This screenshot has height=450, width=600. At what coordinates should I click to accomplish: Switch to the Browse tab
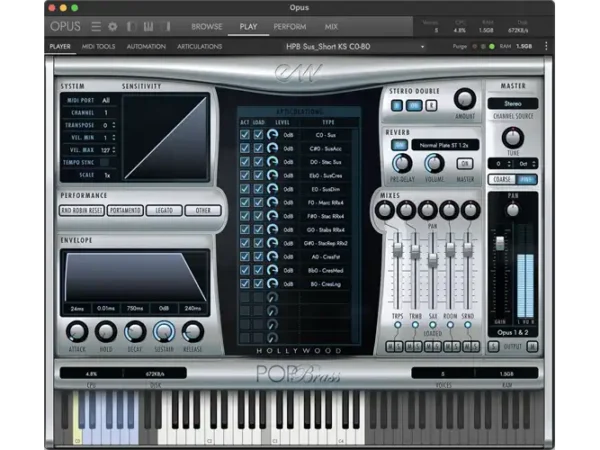click(207, 26)
